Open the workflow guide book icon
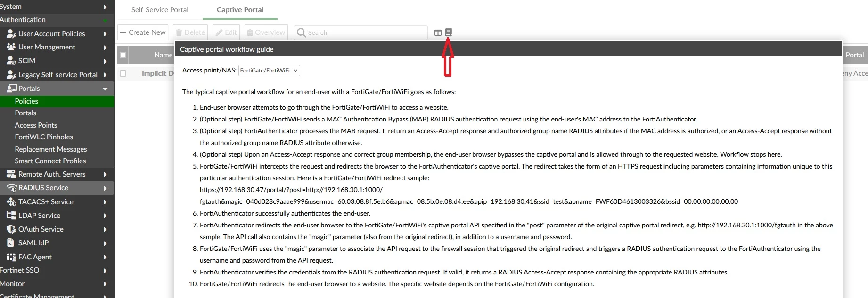 [448, 32]
